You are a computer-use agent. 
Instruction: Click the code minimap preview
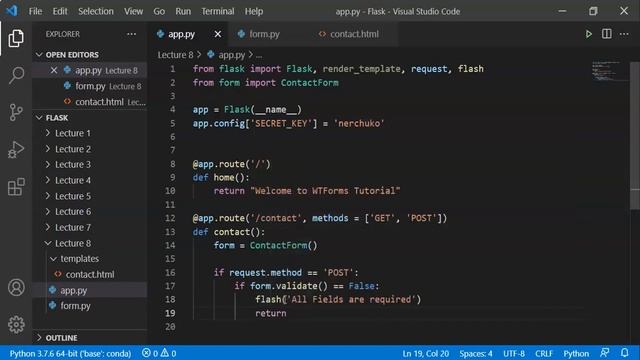(609, 71)
